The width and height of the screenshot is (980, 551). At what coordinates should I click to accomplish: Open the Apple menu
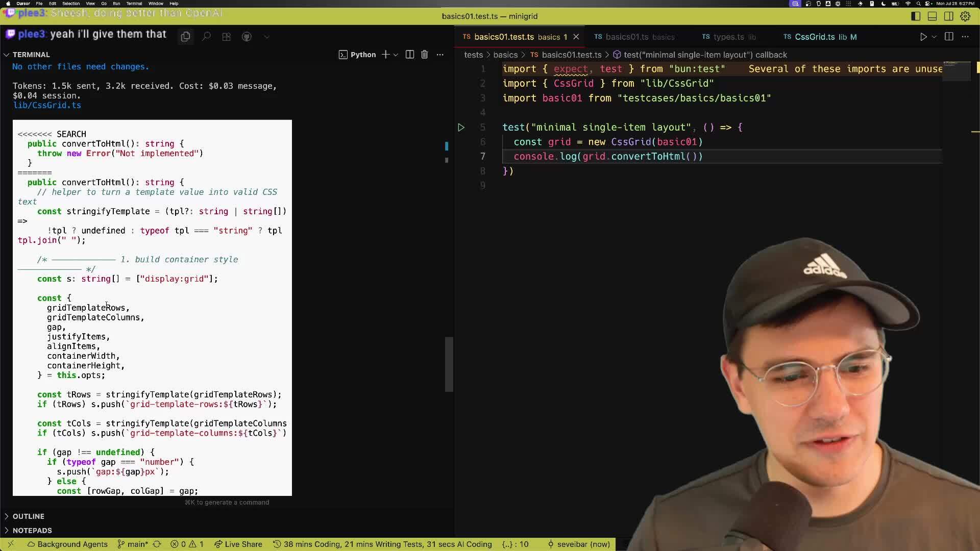pyautogui.click(x=8, y=4)
